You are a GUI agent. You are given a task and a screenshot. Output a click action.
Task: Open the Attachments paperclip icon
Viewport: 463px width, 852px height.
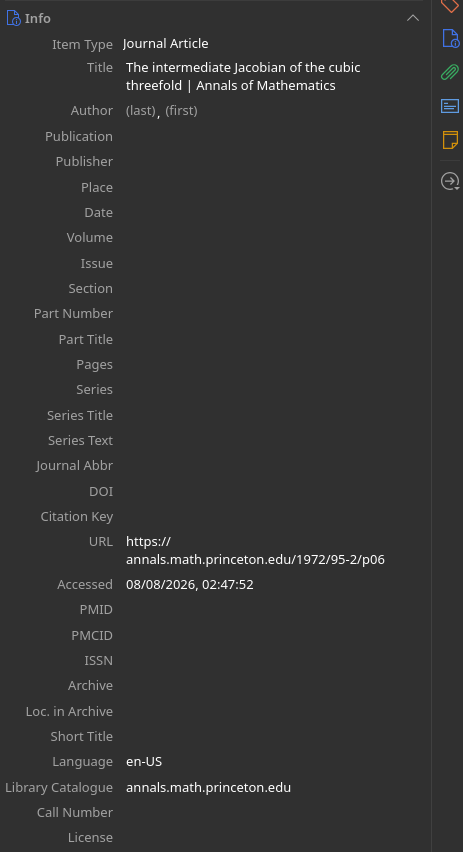(450, 72)
